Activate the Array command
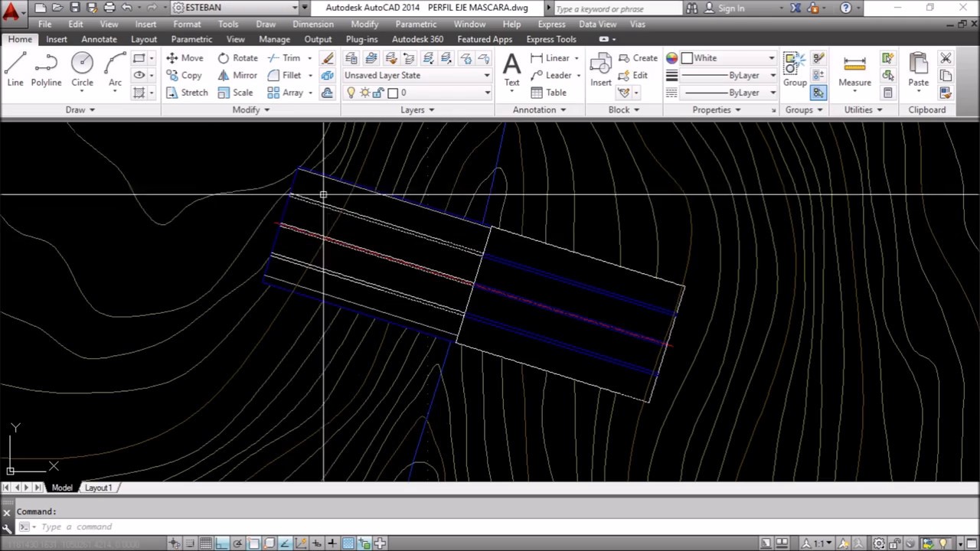 (286, 93)
